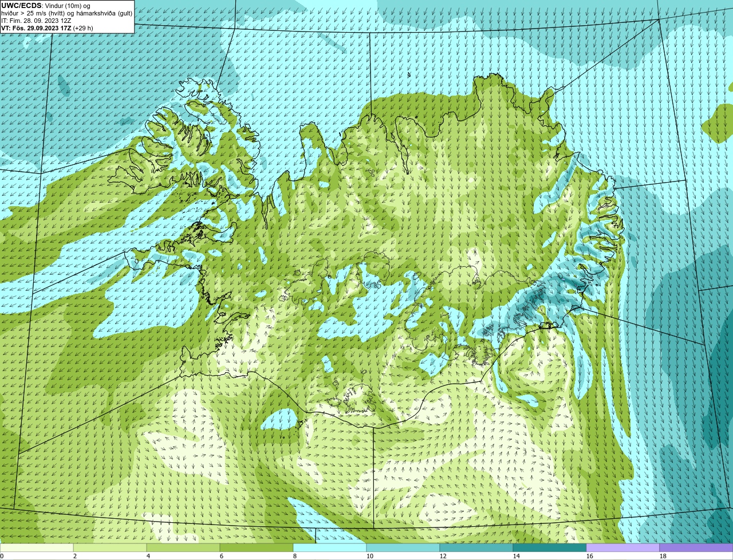This screenshot has width=733, height=560.
Task: Click the "4" label on the wind scale
Action: pos(148,556)
